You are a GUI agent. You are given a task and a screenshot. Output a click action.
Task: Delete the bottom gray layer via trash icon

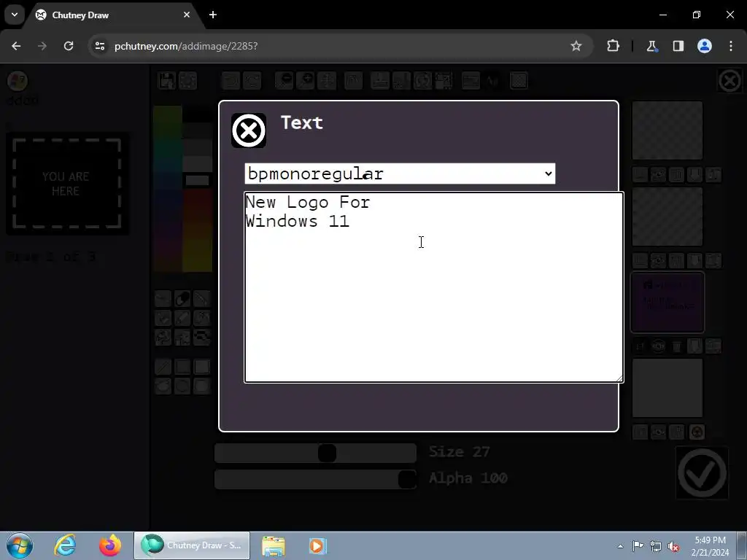tap(676, 432)
